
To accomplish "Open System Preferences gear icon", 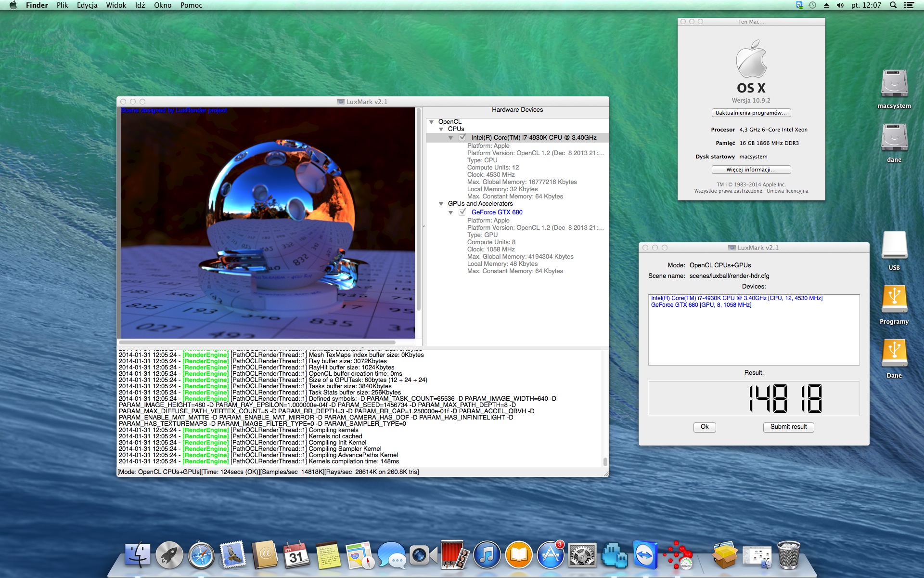I will [582, 555].
